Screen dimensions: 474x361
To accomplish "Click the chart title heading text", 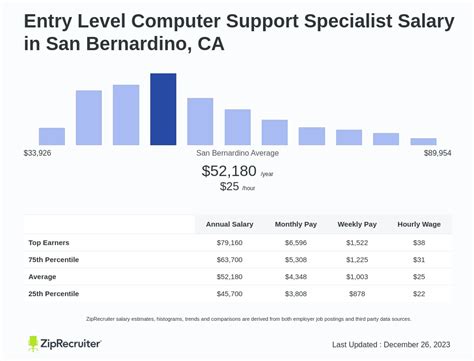I will [239, 32].
